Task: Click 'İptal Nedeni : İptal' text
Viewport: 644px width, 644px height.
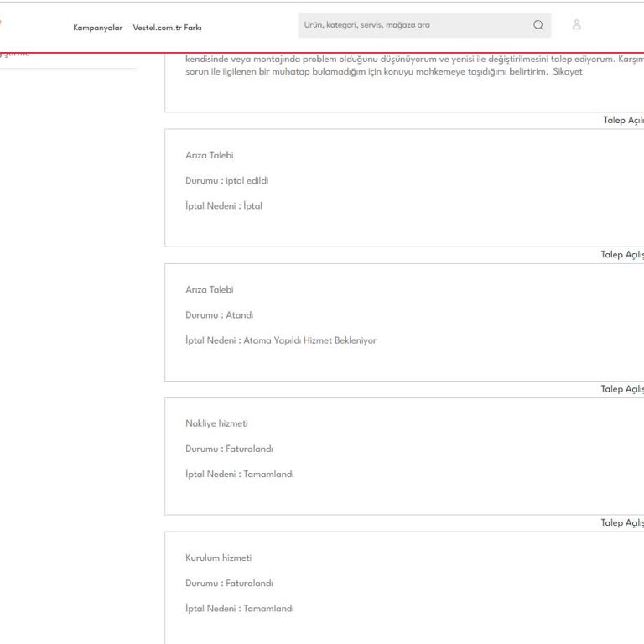Action: [x=224, y=206]
